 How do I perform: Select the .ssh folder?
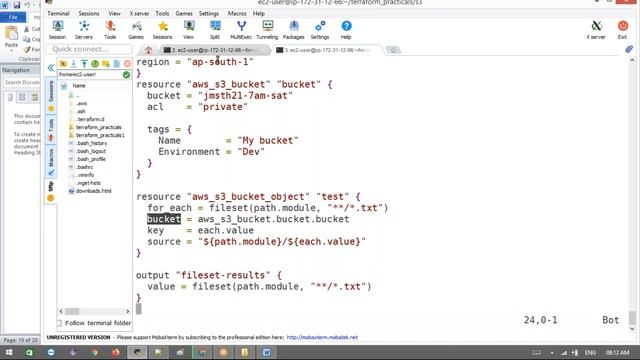click(x=81, y=111)
